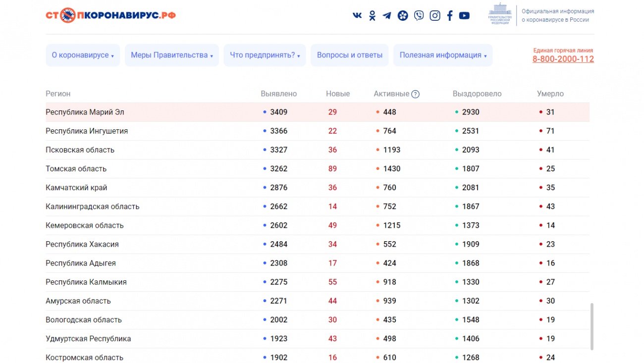Open the VK social page icon
644x363 pixels.
[x=357, y=15]
